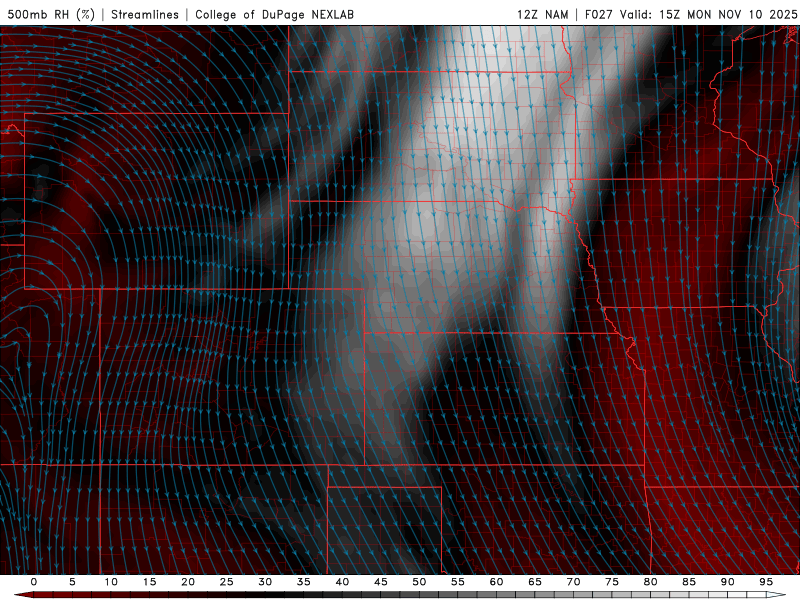Click the '75' colorbar label
800x600 pixels.
pos(612,582)
